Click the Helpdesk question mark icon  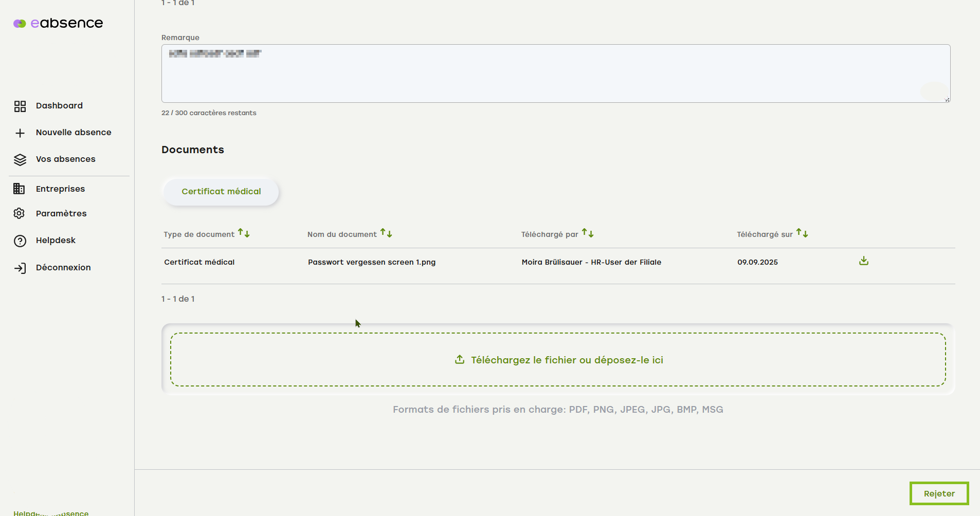[x=20, y=241]
